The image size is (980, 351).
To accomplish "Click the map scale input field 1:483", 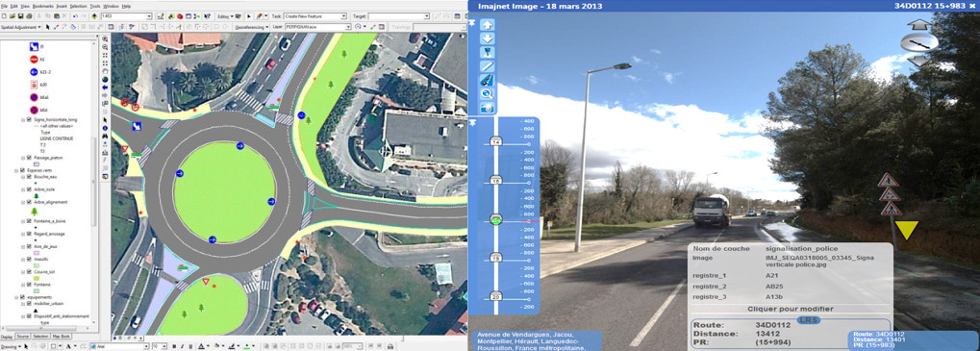I will [x=126, y=16].
